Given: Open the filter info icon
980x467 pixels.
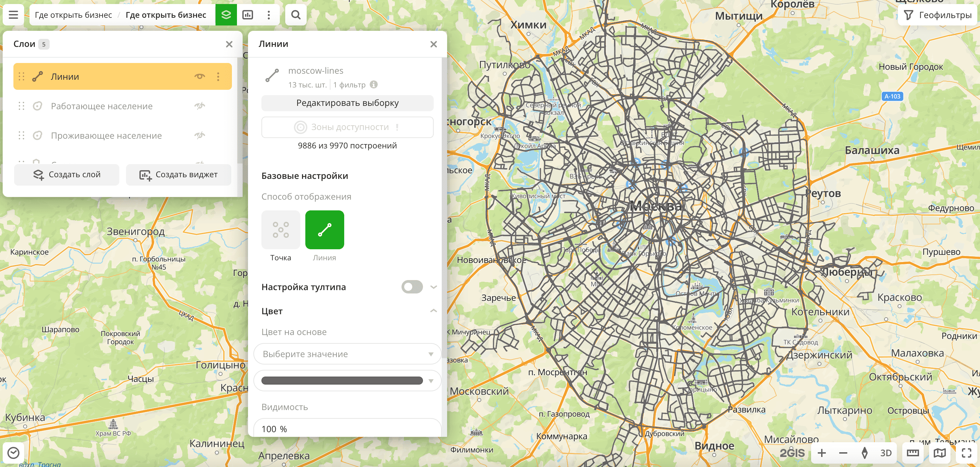Looking at the screenshot, I should click(x=374, y=84).
